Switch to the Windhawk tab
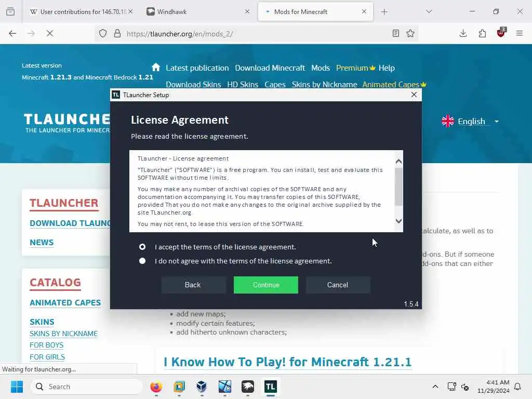This screenshot has width=532, height=399. tap(198, 12)
